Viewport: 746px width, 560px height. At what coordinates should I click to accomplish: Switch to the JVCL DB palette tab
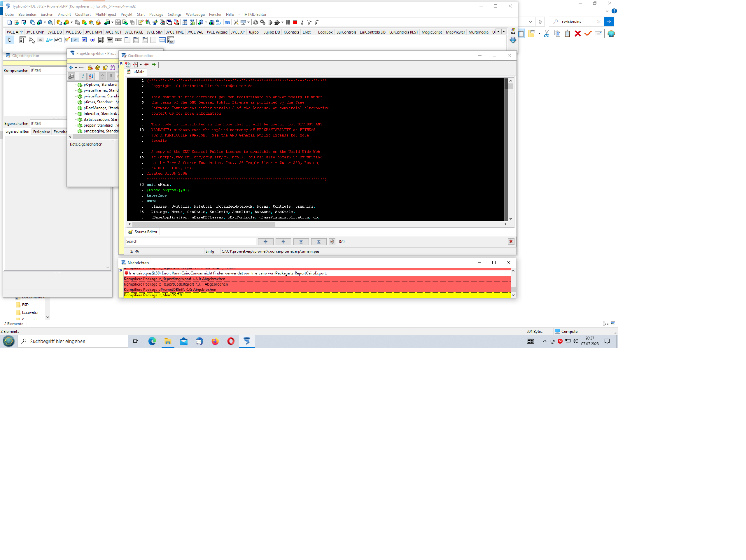[55, 32]
